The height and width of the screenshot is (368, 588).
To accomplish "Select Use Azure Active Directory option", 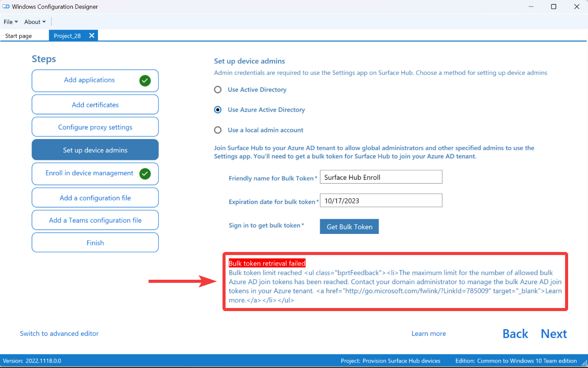I will [218, 110].
